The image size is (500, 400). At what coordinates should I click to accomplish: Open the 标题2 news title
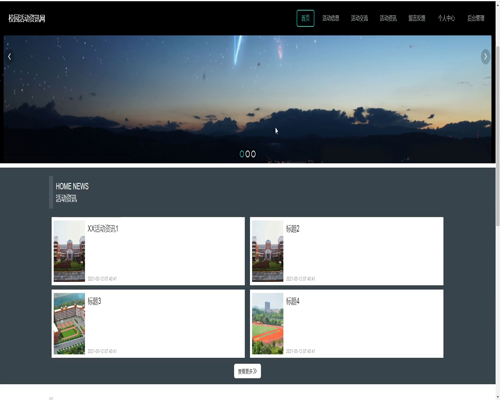coord(293,229)
